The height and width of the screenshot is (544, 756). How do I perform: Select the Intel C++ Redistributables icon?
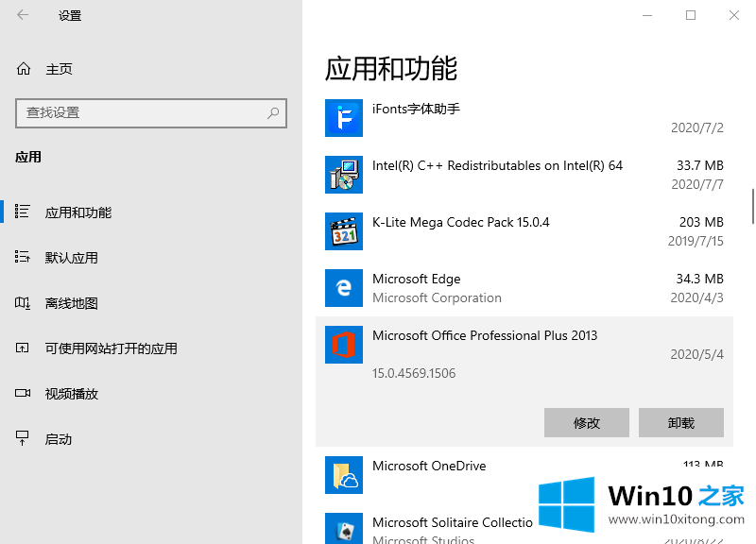(344, 175)
